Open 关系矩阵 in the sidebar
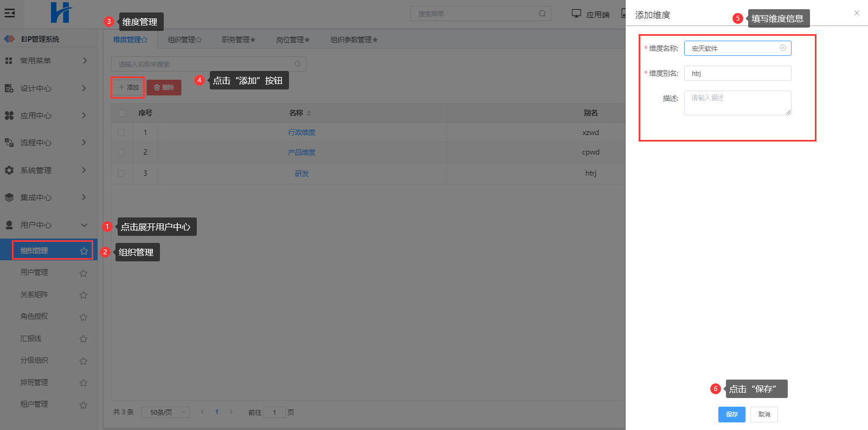868x430 pixels. (34, 294)
